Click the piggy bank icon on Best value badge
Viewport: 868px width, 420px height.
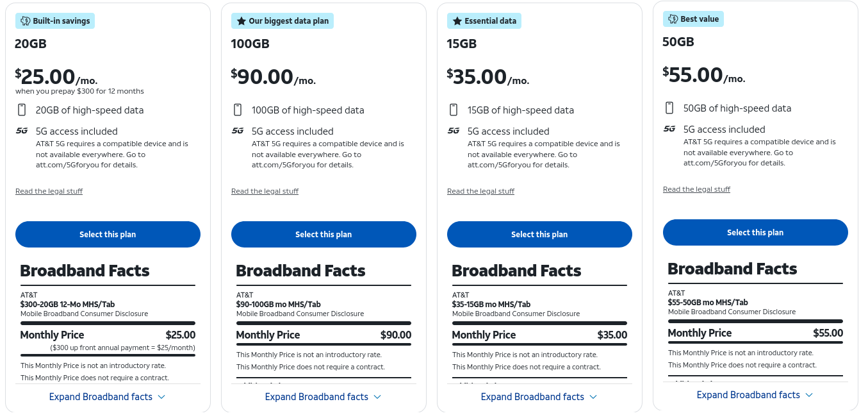673,19
